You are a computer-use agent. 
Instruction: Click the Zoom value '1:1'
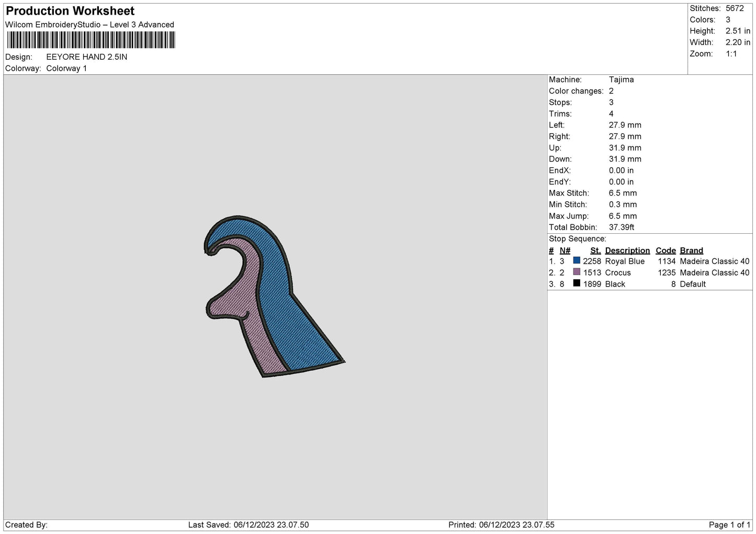731,54
